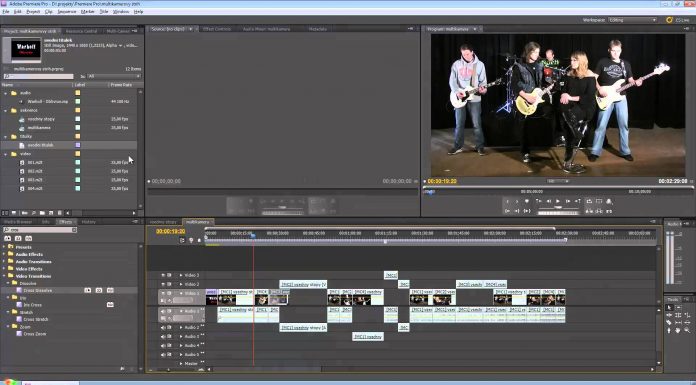Select the Slide tool
Image resolution: width=696 pixels, height=385 pixels.
(x=687, y=322)
